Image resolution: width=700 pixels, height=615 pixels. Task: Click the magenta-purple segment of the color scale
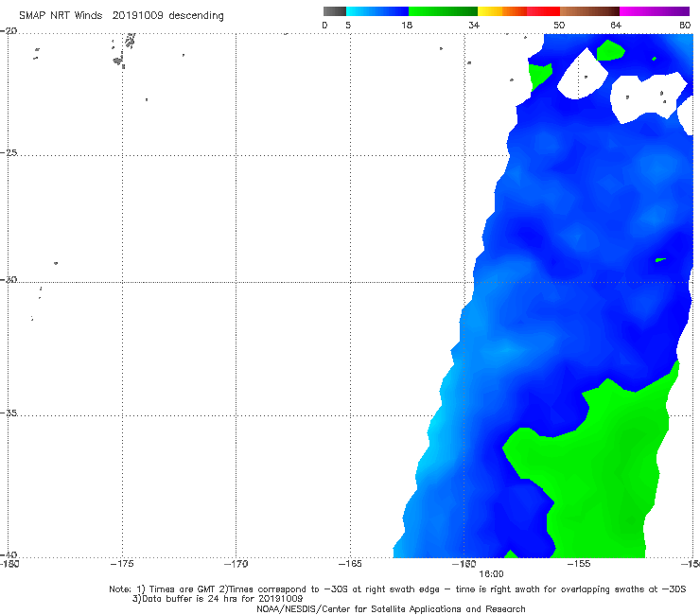(655, 11)
